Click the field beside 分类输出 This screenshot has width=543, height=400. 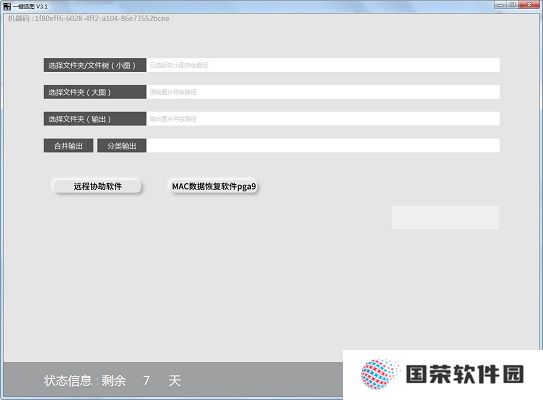click(323, 146)
